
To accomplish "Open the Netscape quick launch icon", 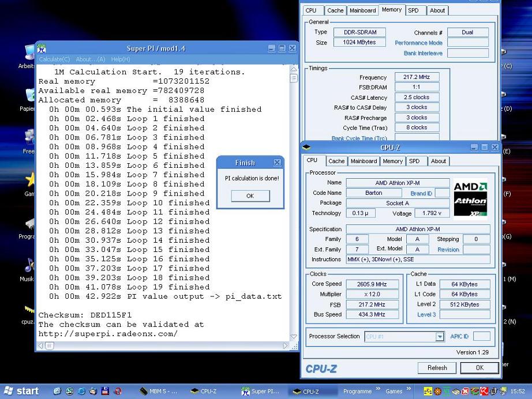I will pos(70,391).
